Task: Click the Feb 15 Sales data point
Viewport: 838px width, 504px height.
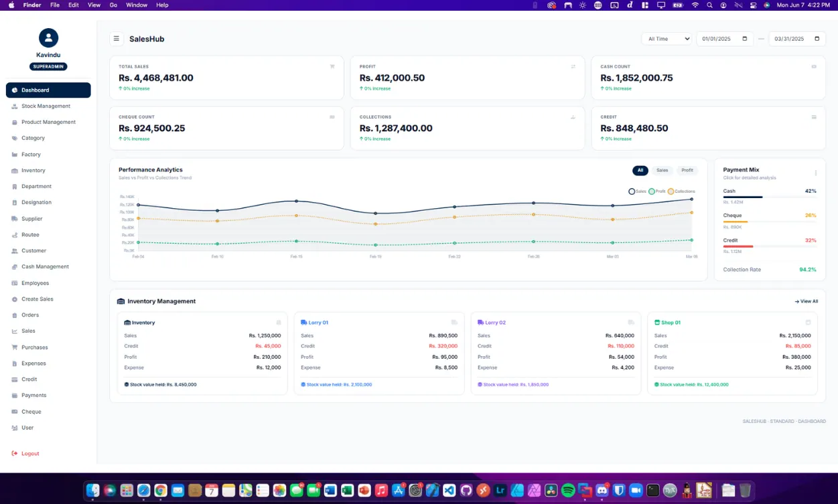Action: coord(296,201)
